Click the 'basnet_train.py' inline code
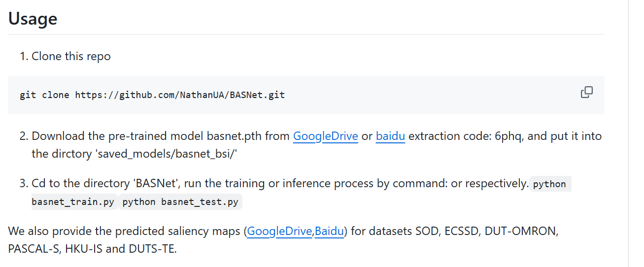The width and height of the screenshot is (644, 267). (73, 201)
